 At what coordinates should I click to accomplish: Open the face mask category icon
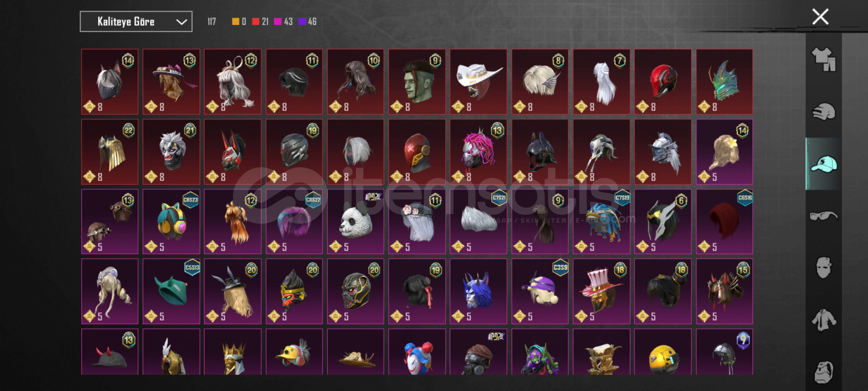(824, 268)
